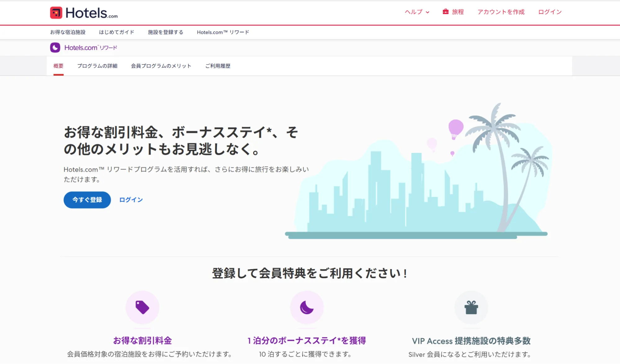Viewport: 620px width, 364px height.
Task: Click 10 泊するごとに獲得できます。 text
Action: pyautogui.click(x=305, y=354)
